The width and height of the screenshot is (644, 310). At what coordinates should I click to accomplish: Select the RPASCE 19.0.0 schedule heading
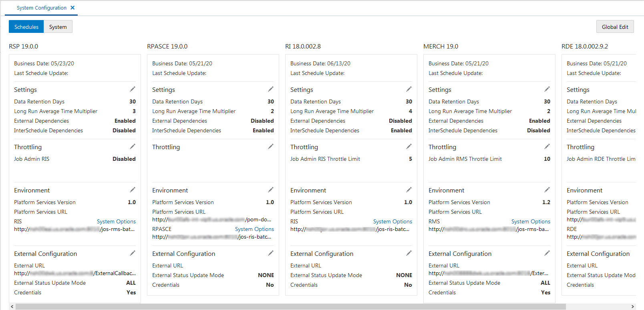pyautogui.click(x=167, y=46)
